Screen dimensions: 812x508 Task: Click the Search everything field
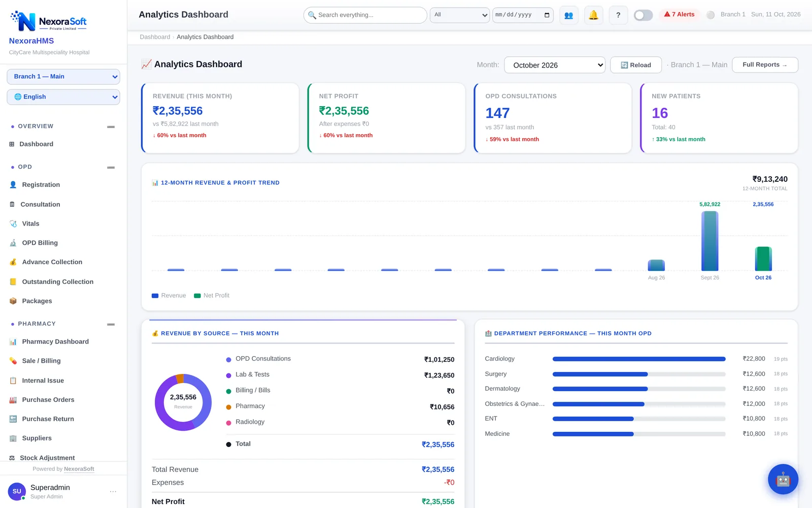(x=365, y=15)
